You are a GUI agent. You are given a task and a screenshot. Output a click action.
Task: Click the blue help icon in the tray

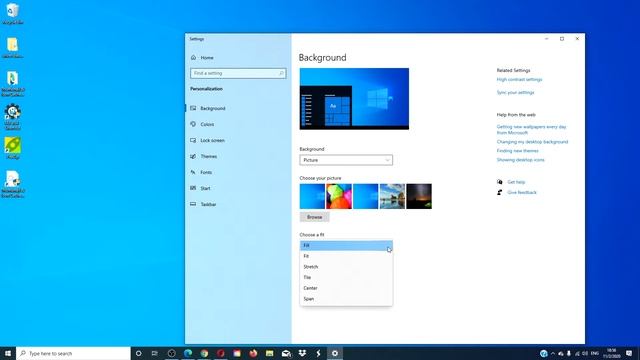pos(544,353)
